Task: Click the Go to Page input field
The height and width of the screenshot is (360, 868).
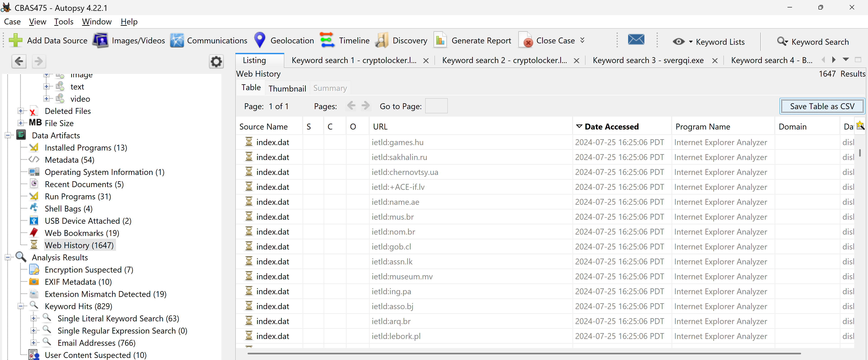Action: (436, 106)
